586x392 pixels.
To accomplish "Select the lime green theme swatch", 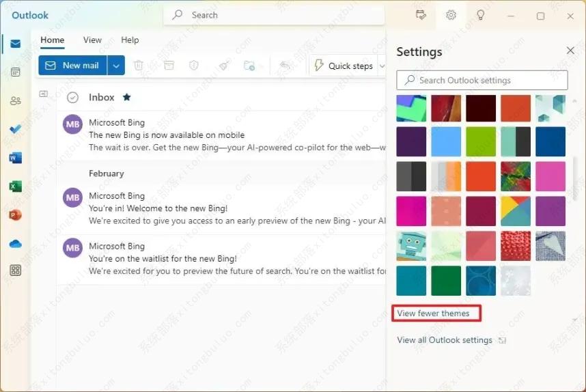I will pyautogui.click(x=481, y=141).
